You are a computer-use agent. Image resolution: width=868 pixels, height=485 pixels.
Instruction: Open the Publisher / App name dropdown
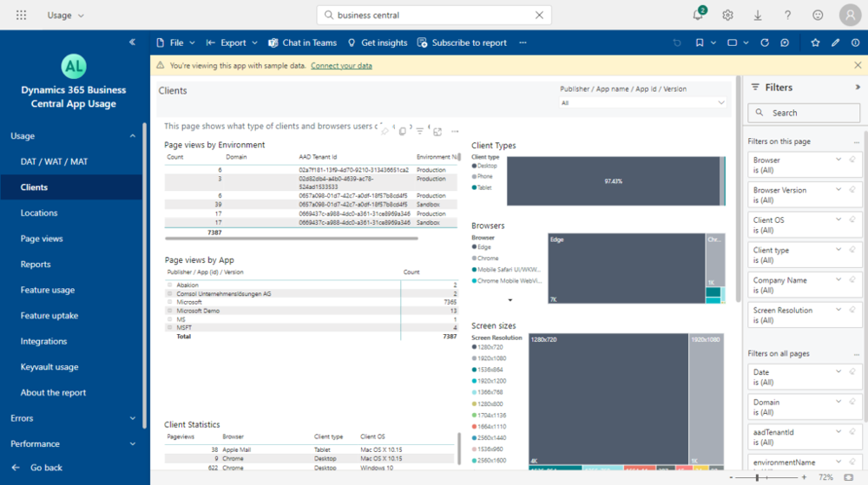click(x=642, y=102)
